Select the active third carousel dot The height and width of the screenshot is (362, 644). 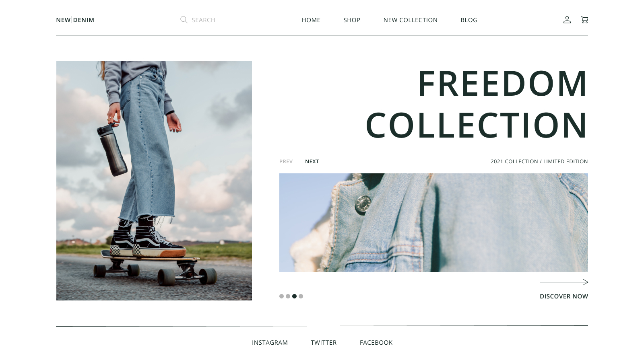[294, 296]
